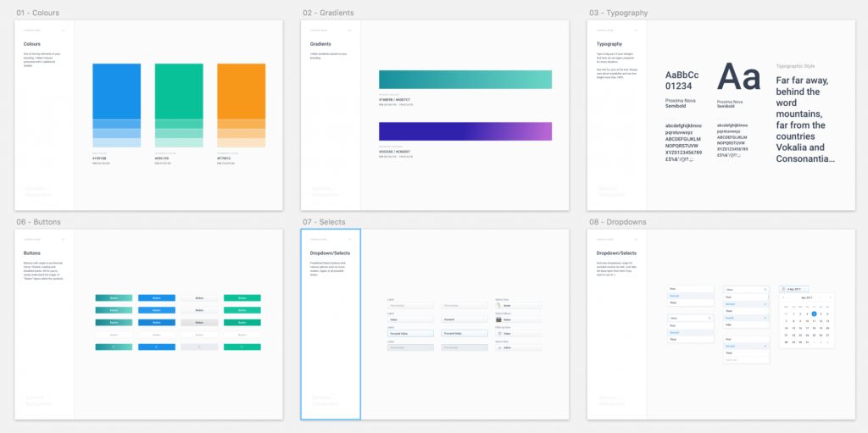Click the album thumbnail in Nature select
Screen dimensions: 868x433
498,319
